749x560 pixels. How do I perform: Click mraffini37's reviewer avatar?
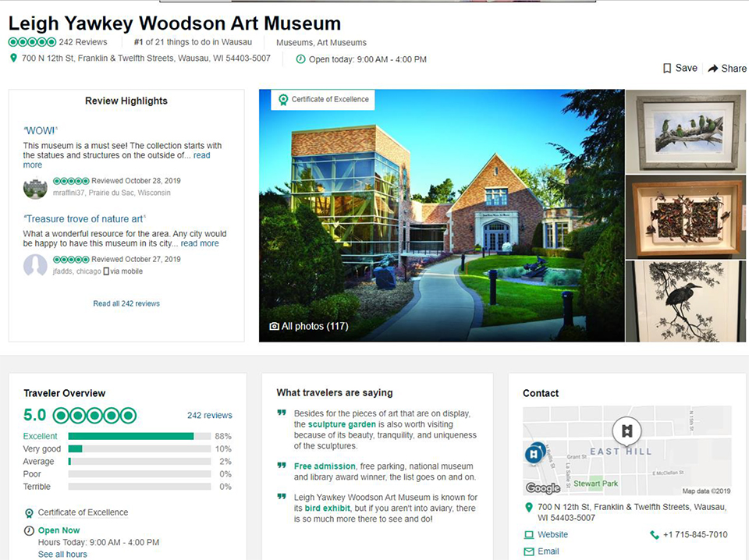coord(35,187)
